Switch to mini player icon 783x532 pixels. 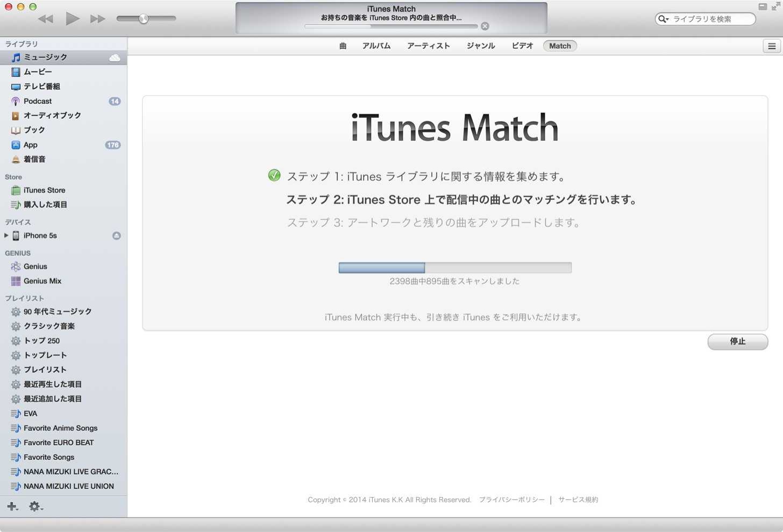pos(763,7)
